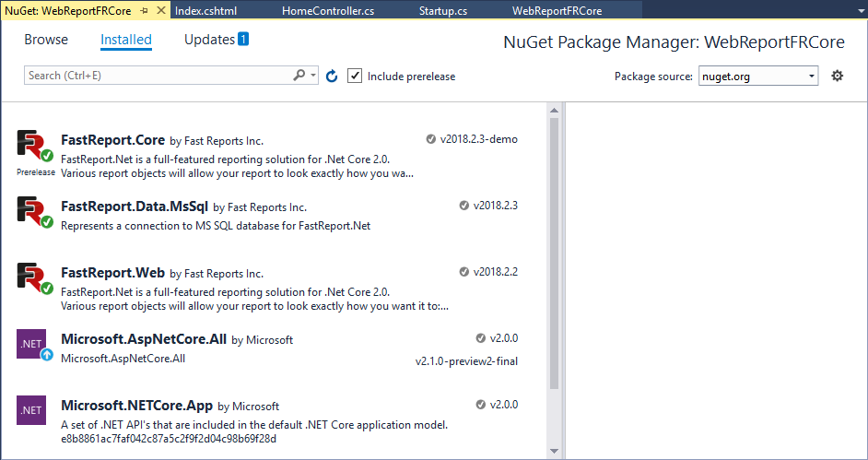Uncheck Include prerelease checkbox
This screenshot has height=460, width=868.
355,76
